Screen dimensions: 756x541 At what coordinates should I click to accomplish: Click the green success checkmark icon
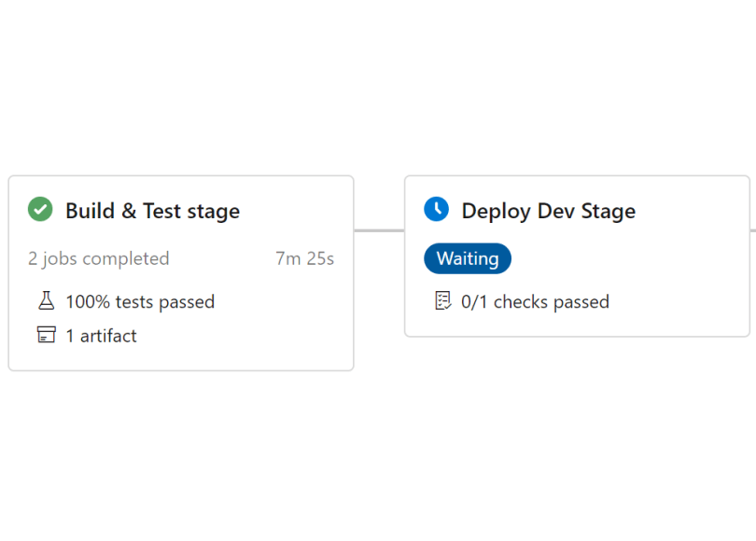40,210
